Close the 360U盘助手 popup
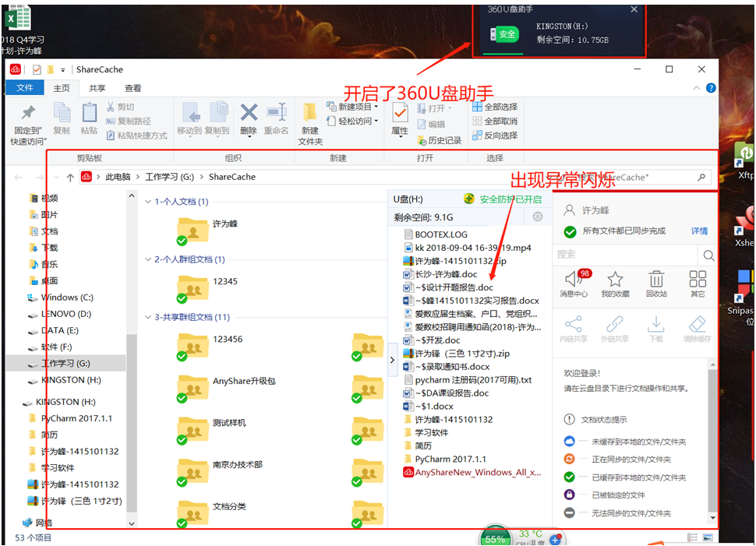 [x=634, y=9]
